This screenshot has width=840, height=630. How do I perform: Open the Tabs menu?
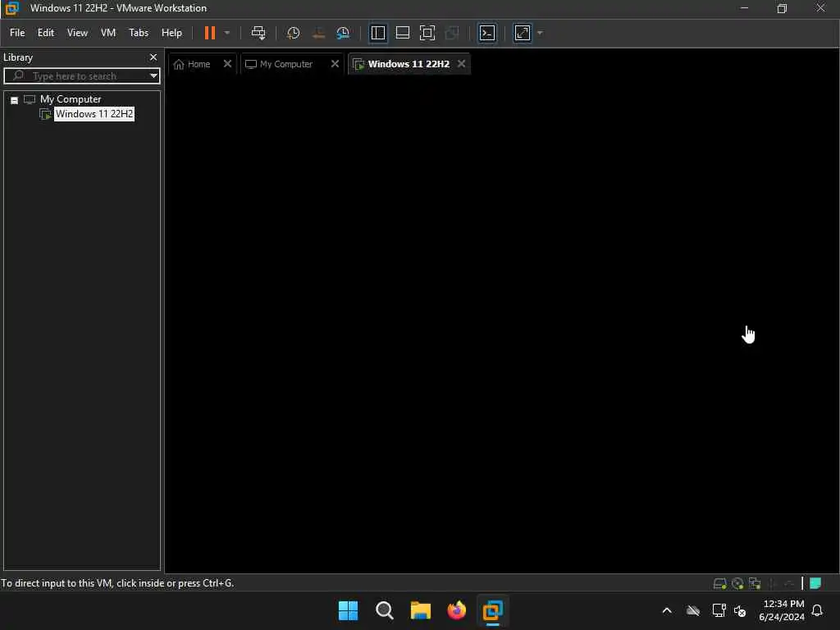(138, 33)
